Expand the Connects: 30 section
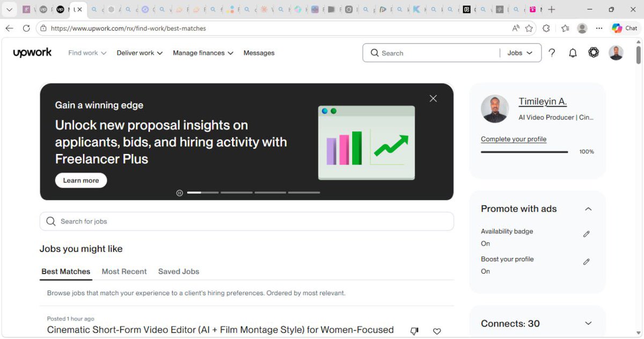 [588, 323]
